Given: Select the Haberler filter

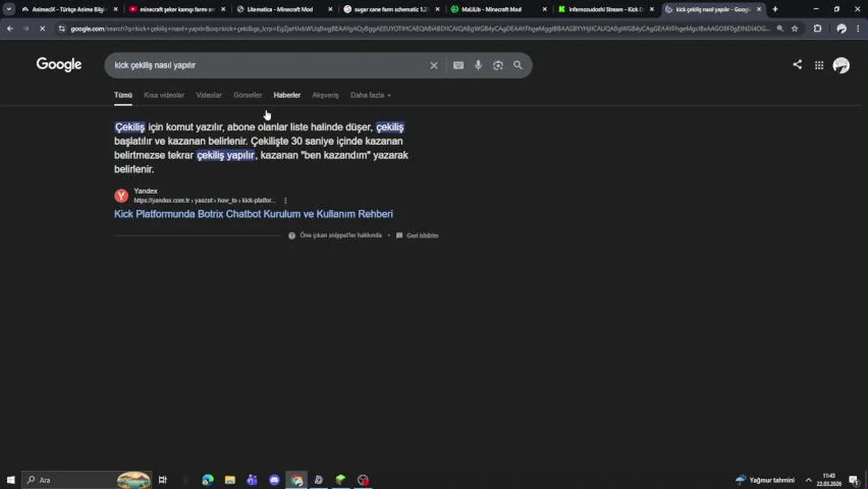Looking at the screenshot, I should (287, 95).
